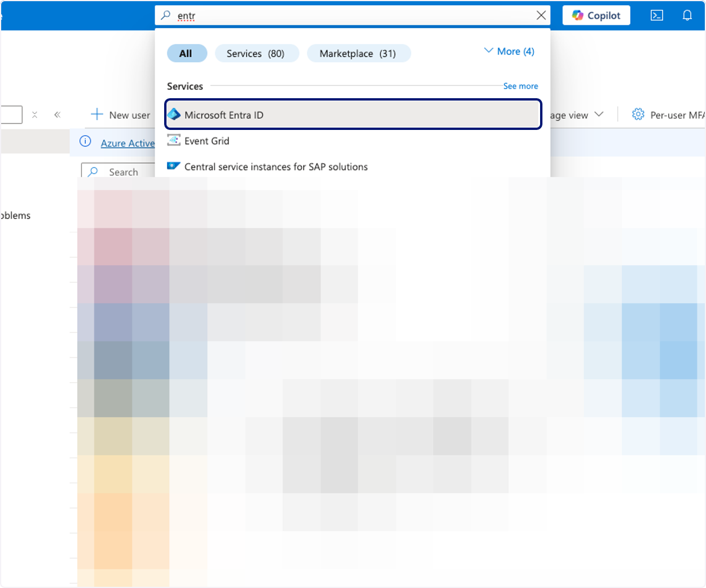Open Cloud Shell terminal icon
The width and height of the screenshot is (706, 588).
657,16
